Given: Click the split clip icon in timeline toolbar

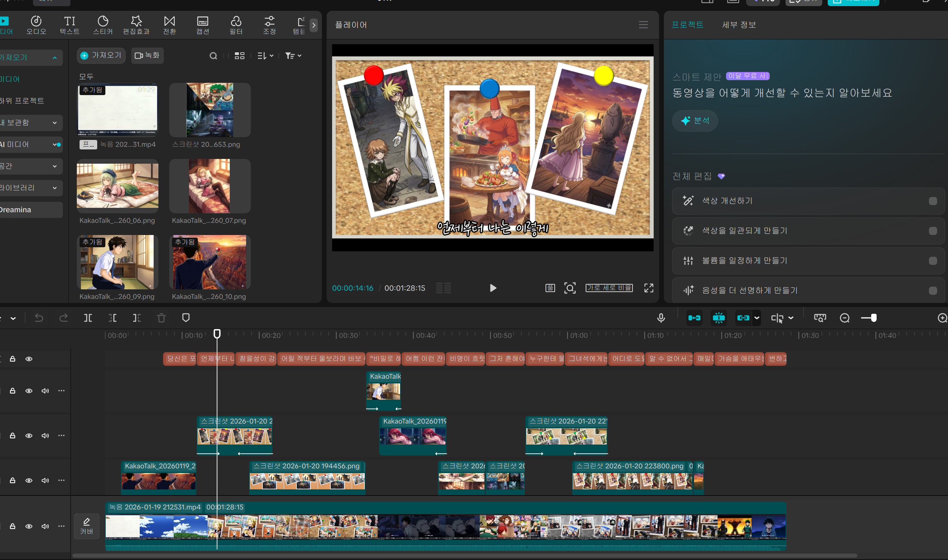Looking at the screenshot, I should [88, 318].
